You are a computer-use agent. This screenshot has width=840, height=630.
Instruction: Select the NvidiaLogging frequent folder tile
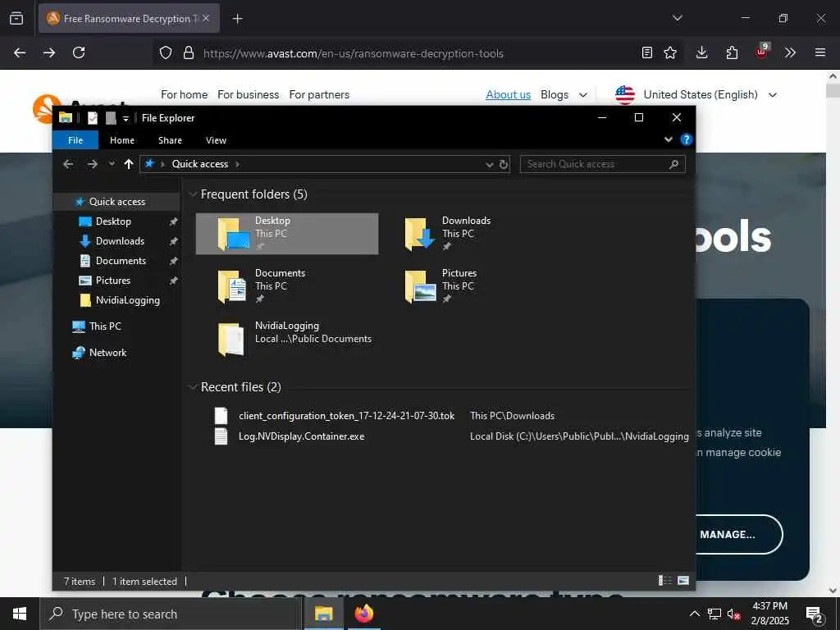tap(287, 339)
